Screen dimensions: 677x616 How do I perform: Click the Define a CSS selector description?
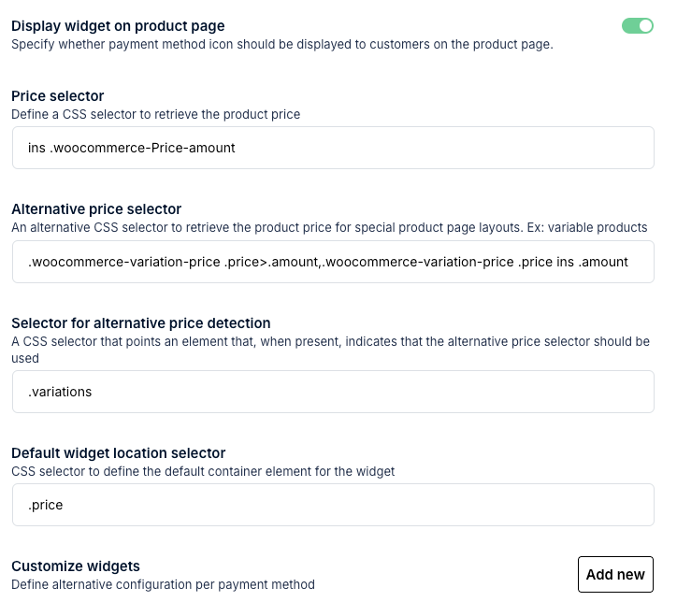click(155, 114)
